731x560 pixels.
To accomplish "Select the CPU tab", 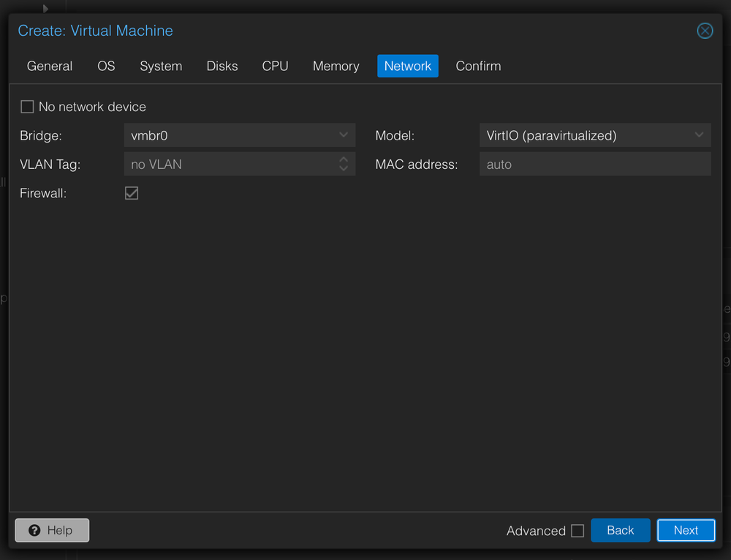I will pyautogui.click(x=275, y=66).
